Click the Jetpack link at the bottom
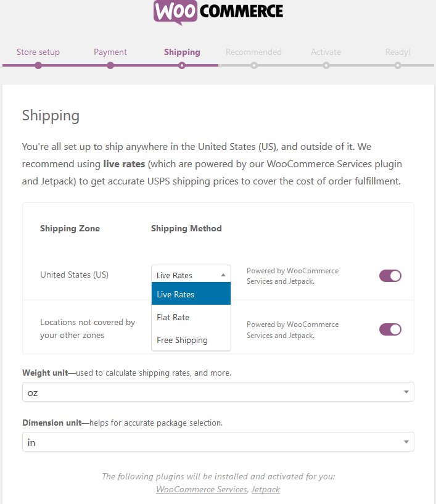 click(265, 489)
